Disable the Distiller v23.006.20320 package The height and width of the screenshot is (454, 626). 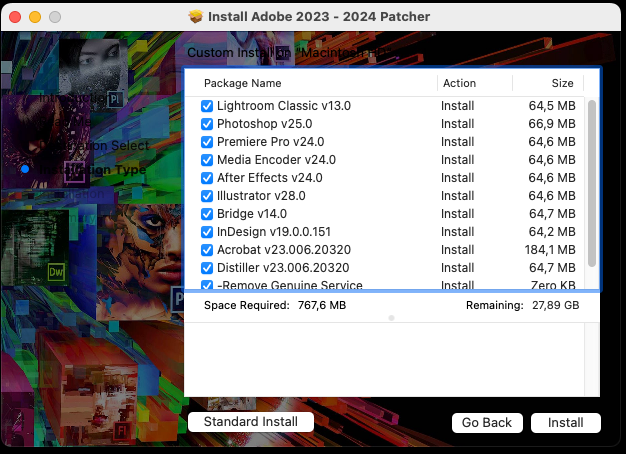point(207,268)
